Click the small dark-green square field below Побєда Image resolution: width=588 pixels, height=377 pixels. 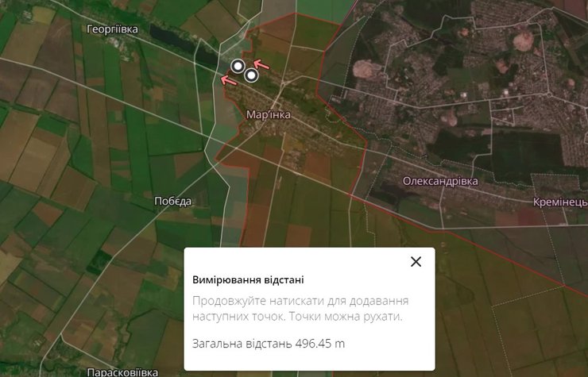point(99,261)
